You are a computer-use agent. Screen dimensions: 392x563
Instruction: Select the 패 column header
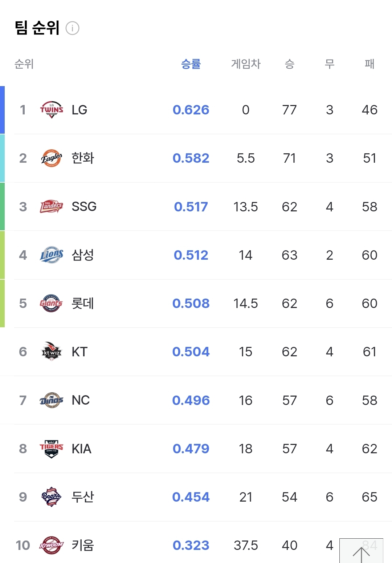pyautogui.click(x=369, y=64)
